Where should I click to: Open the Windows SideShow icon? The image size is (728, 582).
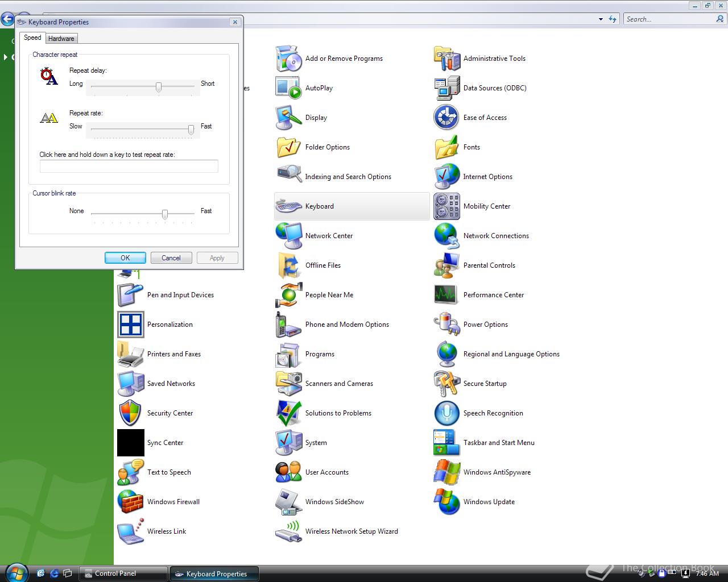288,502
